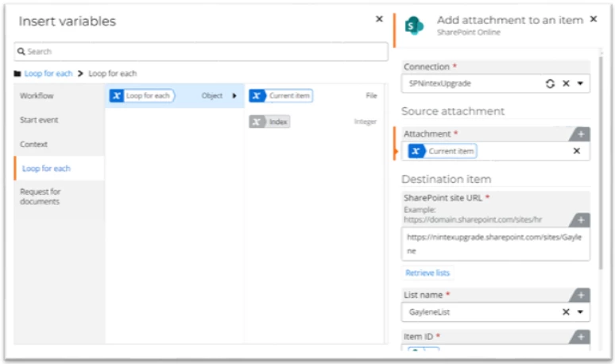Open the List name dropdown
615x364 pixels.
point(580,312)
